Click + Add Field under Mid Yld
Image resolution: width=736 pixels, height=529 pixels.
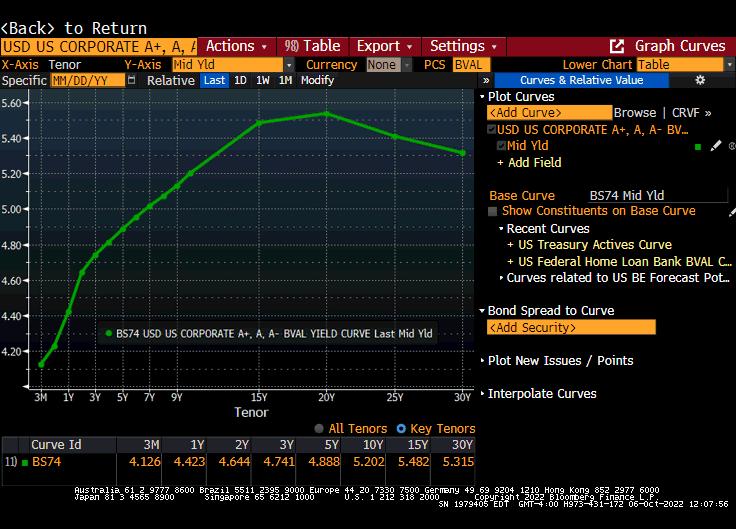click(x=529, y=162)
